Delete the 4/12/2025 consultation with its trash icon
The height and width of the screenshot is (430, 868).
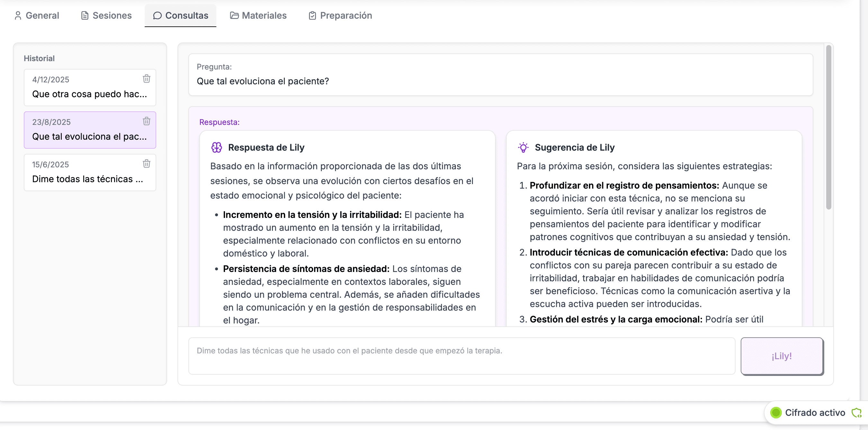point(147,79)
